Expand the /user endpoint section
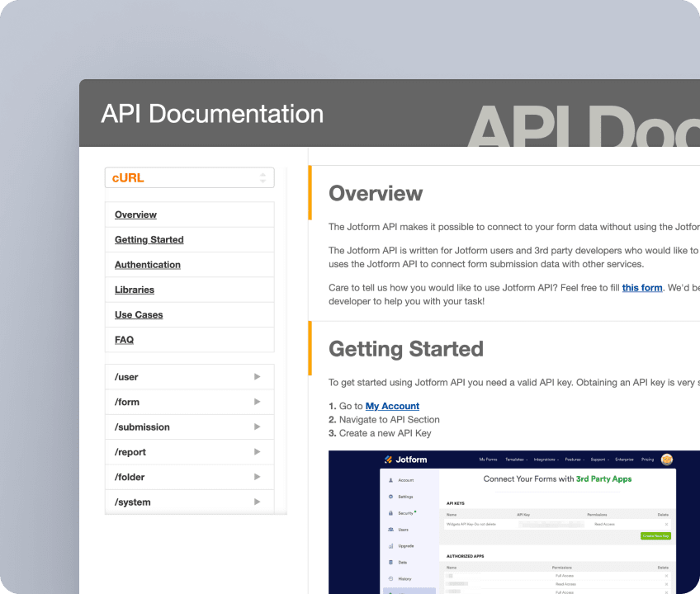700x594 pixels. pyautogui.click(x=189, y=376)
